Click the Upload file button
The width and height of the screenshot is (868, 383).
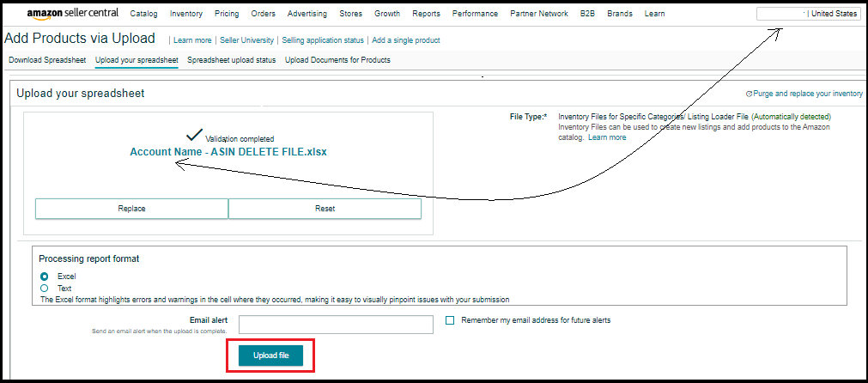pyautogui.click(x=270, y=356)
